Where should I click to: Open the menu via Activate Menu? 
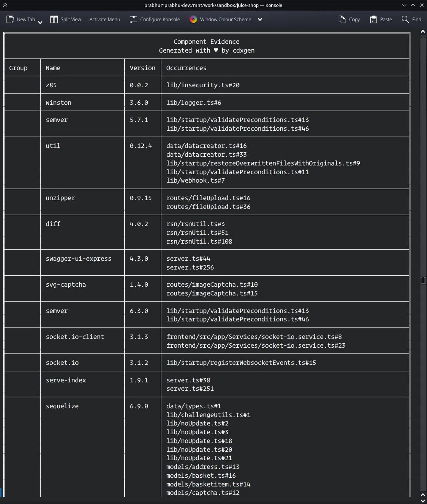coord(105,19)
